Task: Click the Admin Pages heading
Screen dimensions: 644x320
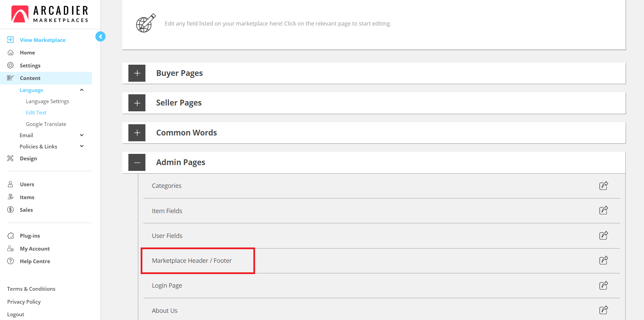Action: (180, 162)
